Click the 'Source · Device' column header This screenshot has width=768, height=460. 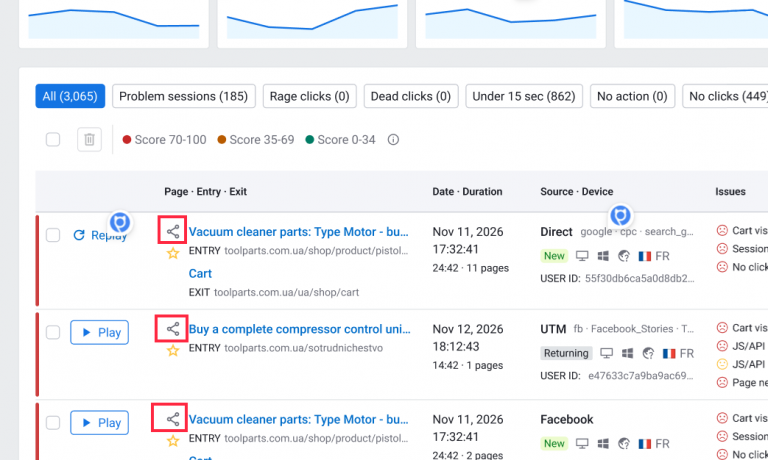click(x=576, y=192)
